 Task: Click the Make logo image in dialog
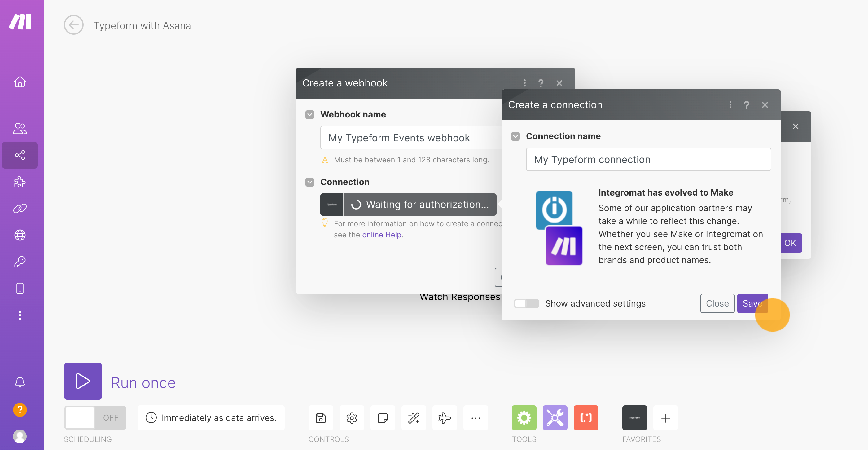(564, 245)
